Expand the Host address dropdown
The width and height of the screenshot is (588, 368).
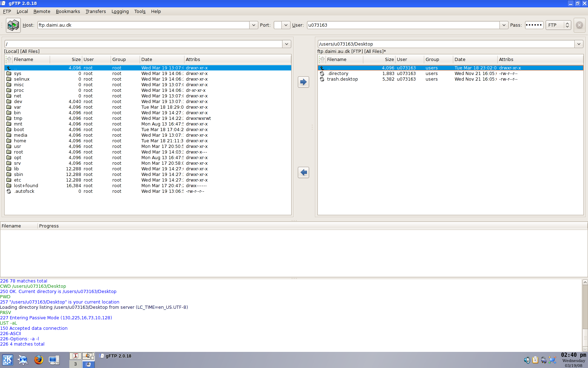click(254, 25)
